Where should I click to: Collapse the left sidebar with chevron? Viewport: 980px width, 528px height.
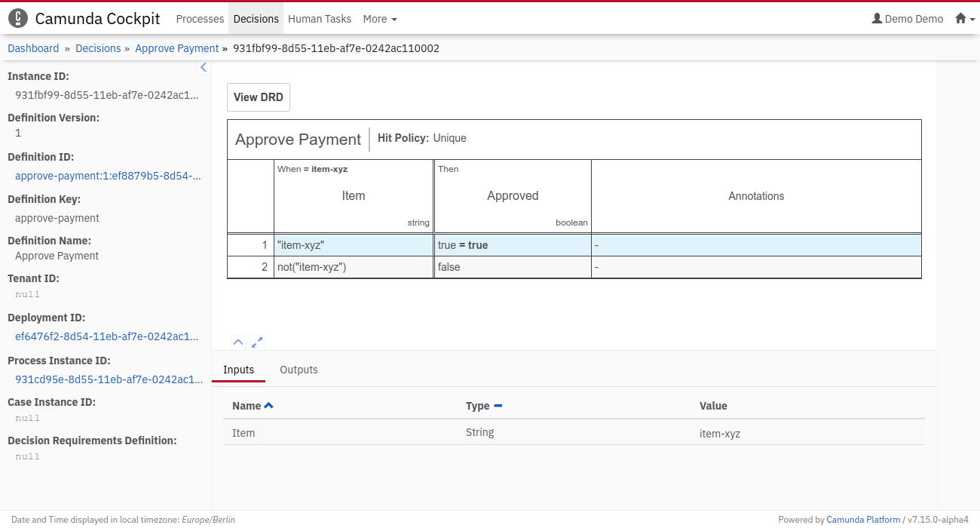click(203, 68)
